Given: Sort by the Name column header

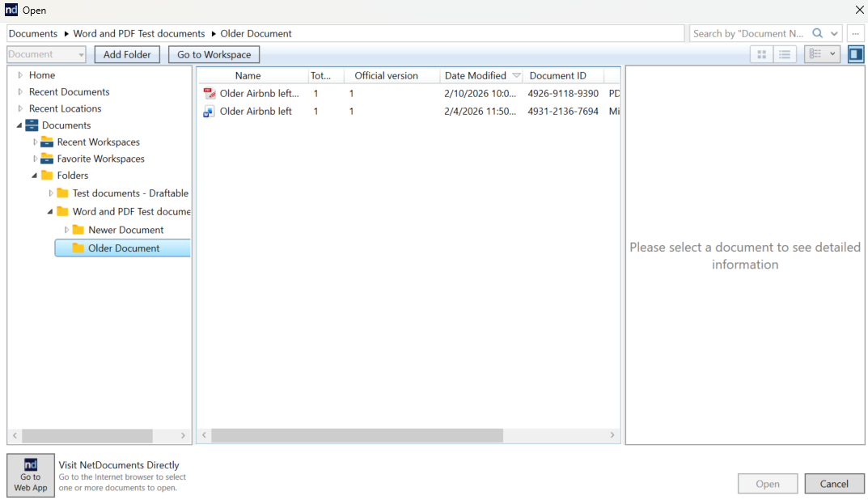Looking at the screenshot, I should tap(248, 76).
